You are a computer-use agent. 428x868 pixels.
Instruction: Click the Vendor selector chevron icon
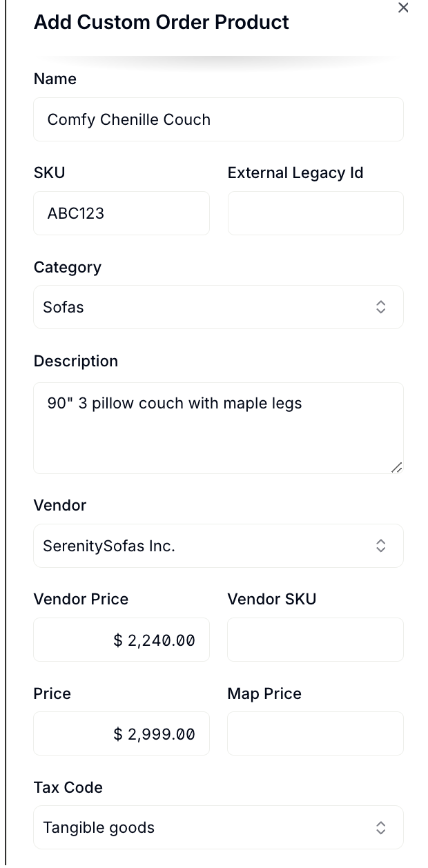[x=380, y=546]
